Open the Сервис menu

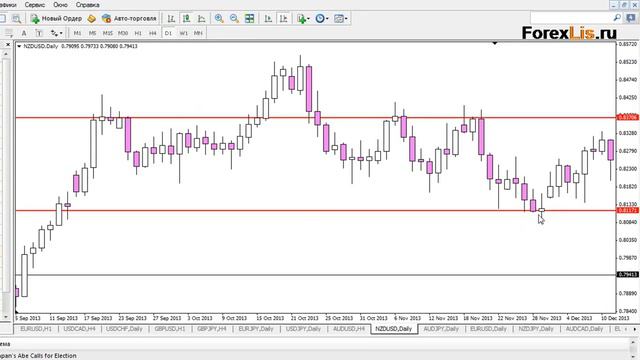(x=35, y=5)
